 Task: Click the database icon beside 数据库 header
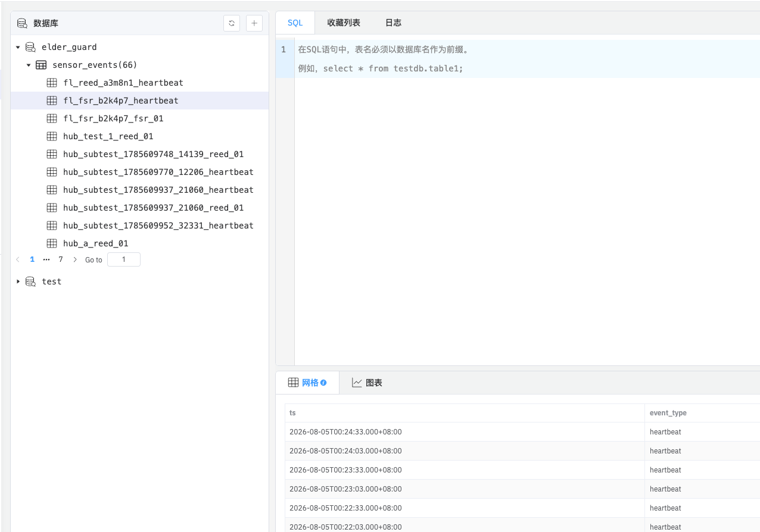tap(22, 23)
